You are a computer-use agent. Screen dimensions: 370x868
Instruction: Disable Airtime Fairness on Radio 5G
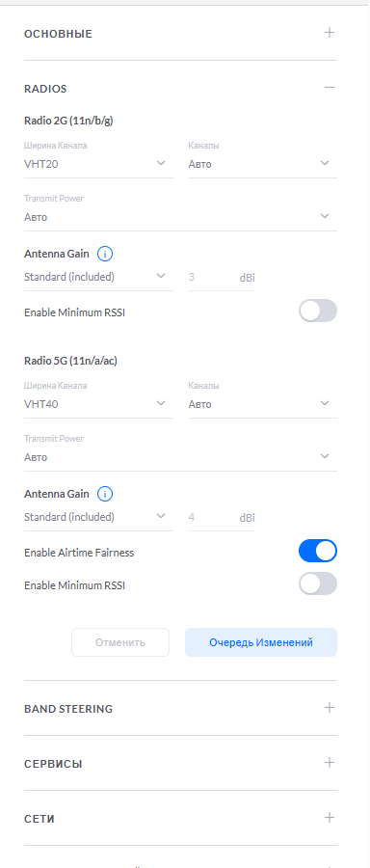318,551
